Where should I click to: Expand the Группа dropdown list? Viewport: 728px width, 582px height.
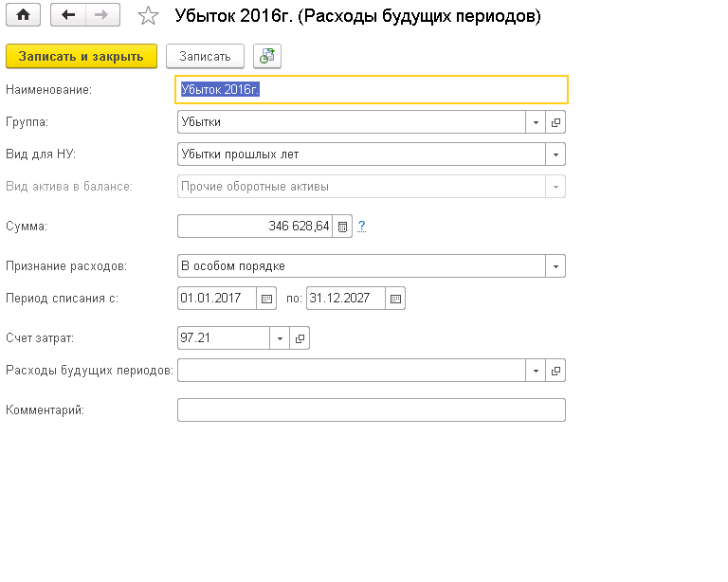536,122
